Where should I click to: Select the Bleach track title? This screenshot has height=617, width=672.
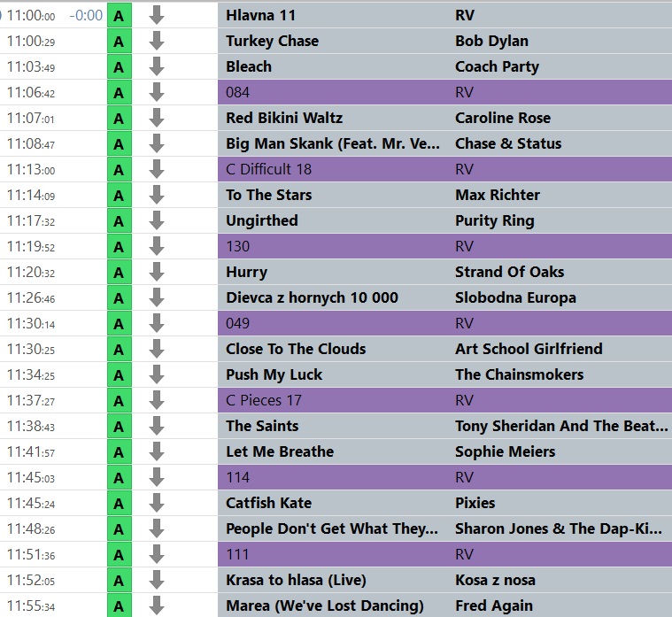click(249, 67)
